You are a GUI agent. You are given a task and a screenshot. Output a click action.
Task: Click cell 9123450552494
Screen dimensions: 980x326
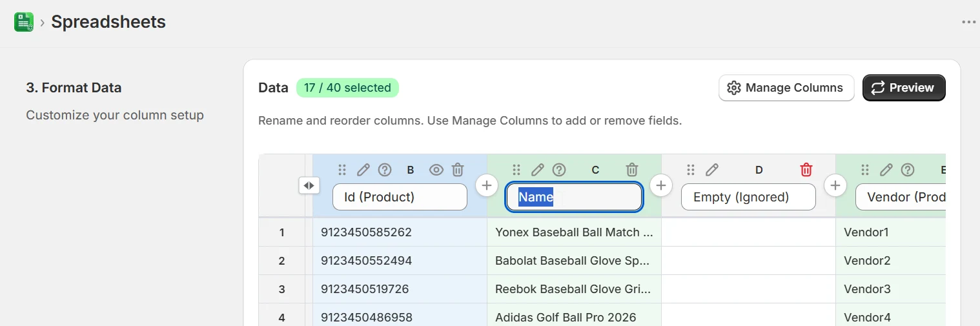click(400, 261)
